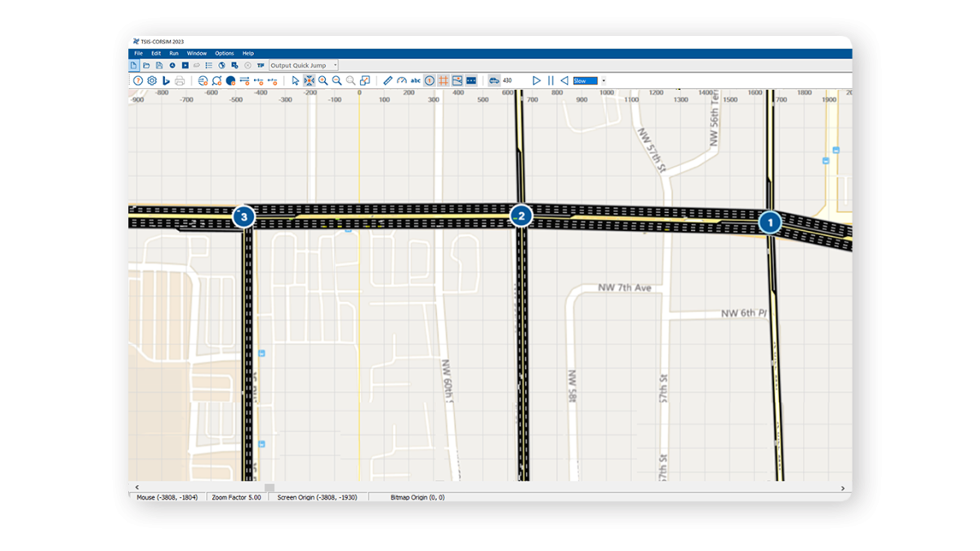The image size is (980, 551).
Task: Click the help question mark icon
Action: point(138,81)
